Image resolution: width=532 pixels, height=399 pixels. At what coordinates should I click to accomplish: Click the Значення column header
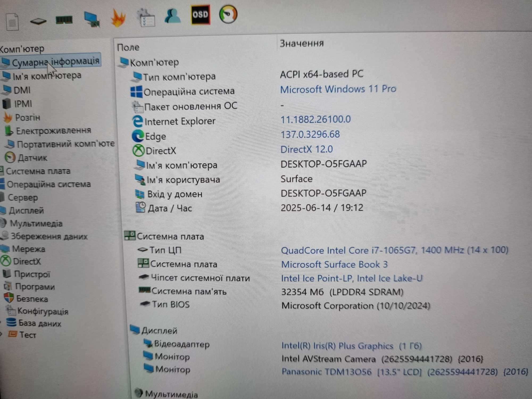(x=302, y=43)
